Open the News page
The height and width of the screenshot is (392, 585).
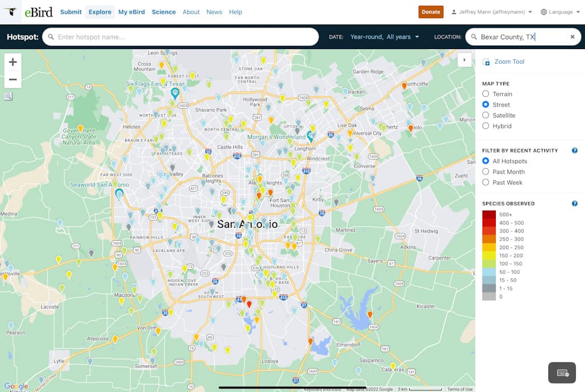214,12
